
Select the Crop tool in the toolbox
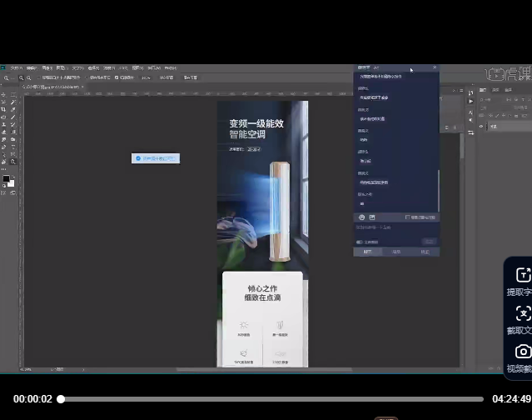pos(4,109)
